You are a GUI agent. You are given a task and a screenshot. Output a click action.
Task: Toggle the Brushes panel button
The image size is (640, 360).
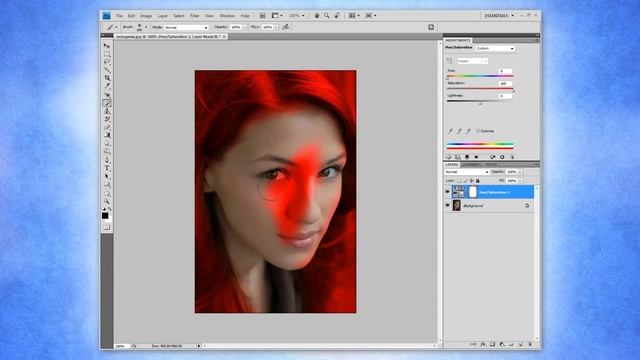pyautogui.click(x=431, y=27)
